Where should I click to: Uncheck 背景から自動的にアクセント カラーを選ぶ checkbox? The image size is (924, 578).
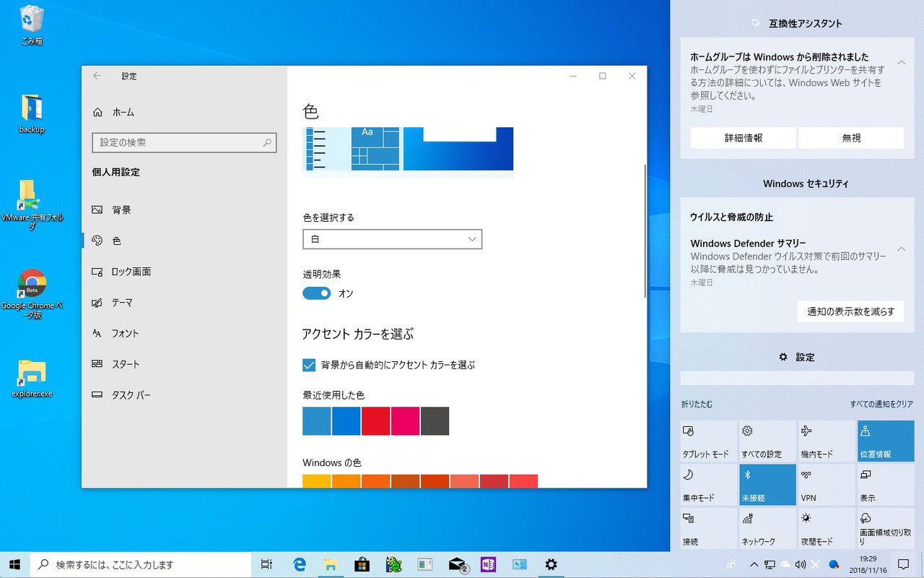[309, 365]
